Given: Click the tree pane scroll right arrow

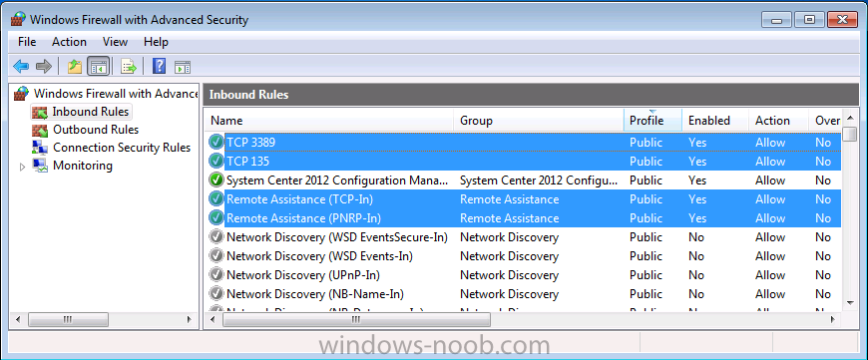Looking at the screenshot, I should point(189,320).
